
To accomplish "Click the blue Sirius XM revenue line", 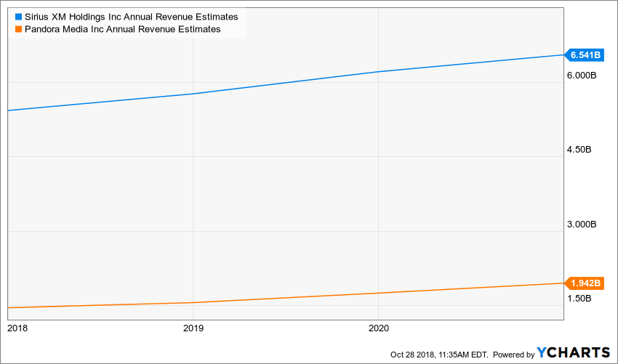I will click(x=291, y=82).
